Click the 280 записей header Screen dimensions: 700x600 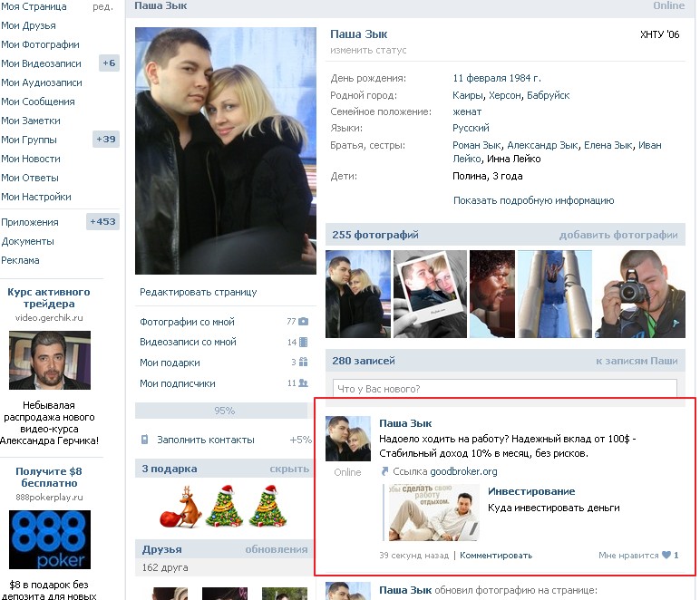[x=364, y=361]
